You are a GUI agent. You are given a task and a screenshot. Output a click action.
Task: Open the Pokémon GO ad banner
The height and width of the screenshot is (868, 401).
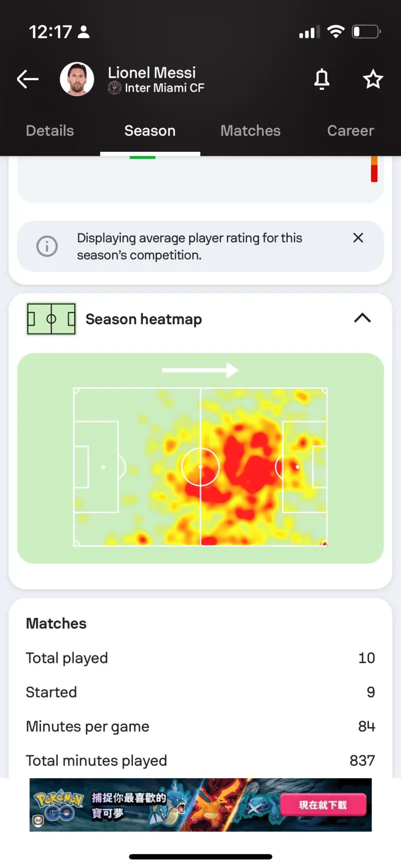(x=200, y=805)
